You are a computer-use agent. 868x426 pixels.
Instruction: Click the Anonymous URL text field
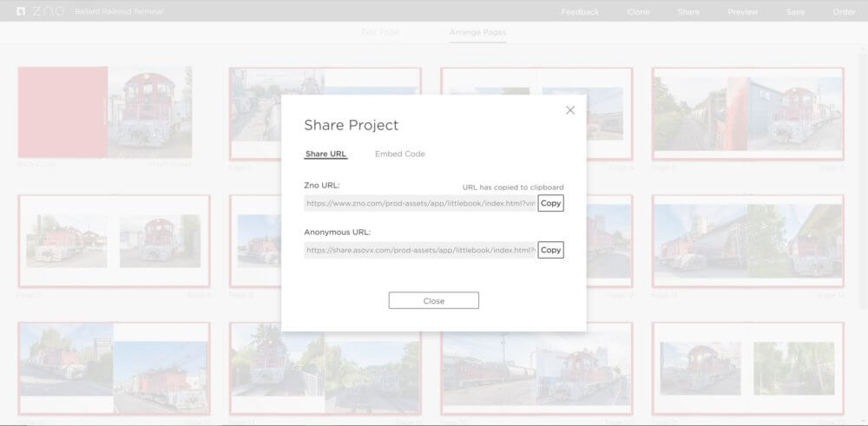pos(420,250)
